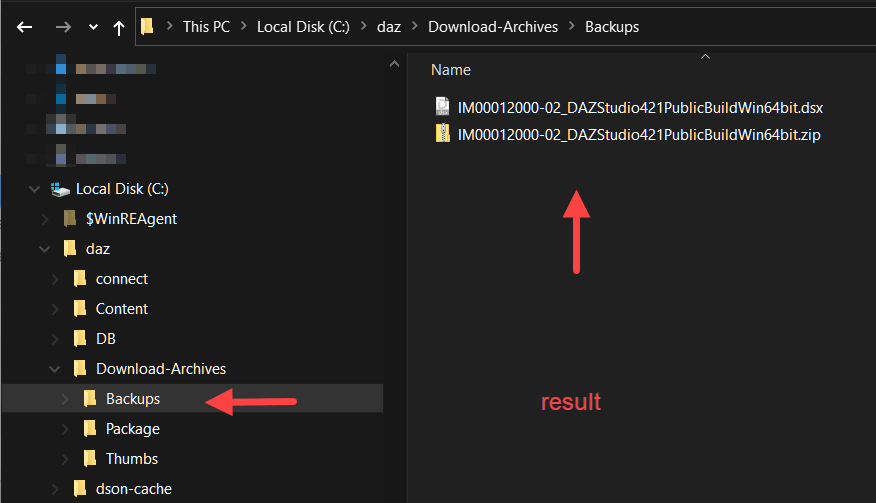Click "Download-Archives" breadcrumb in address bar
The image size is (876, 503).
click(x=493, y=27)
